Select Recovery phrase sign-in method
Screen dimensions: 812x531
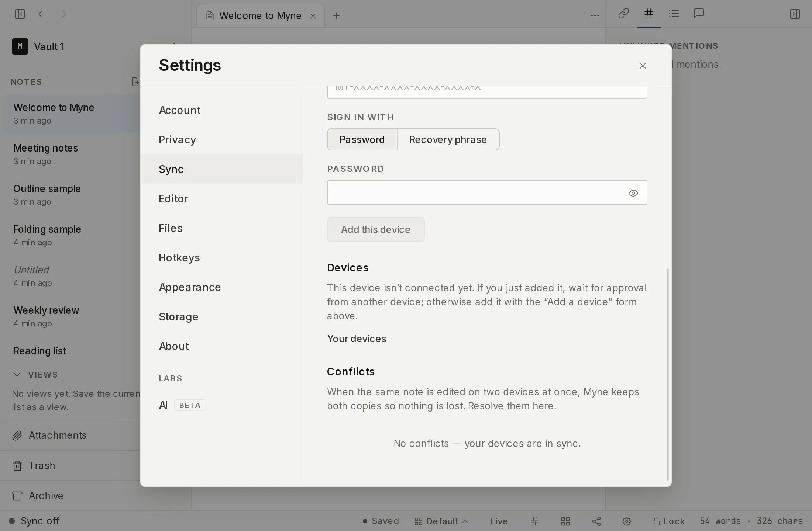(448, 139)
